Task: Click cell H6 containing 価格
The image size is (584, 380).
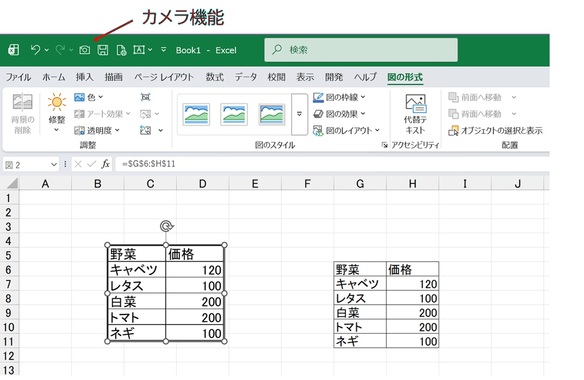Action: (412, 269)
